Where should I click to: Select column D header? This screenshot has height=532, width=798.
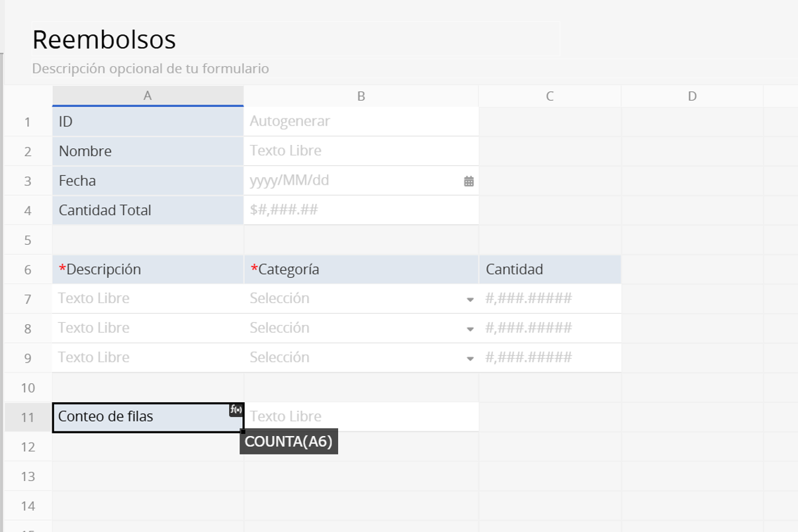click(x=691, y=96)
